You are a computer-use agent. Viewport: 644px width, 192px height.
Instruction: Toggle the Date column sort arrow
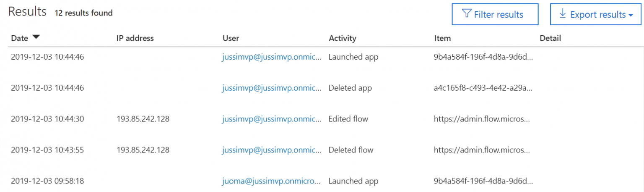36,37
